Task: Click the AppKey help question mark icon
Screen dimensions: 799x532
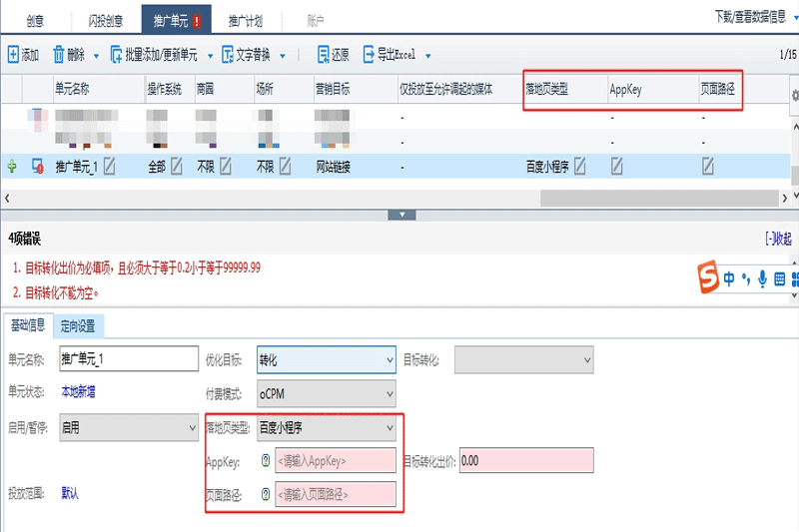Action: pyautogui.click(x=266, y=461)
